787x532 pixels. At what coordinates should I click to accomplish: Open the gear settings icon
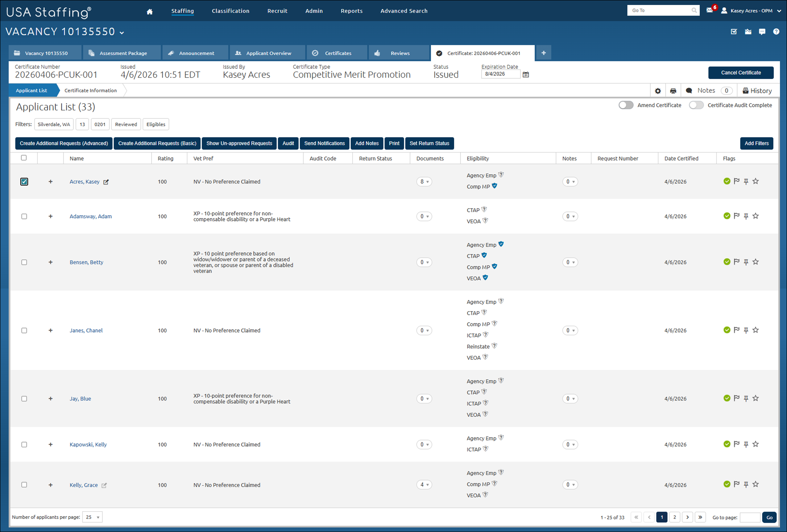[658, 91]
